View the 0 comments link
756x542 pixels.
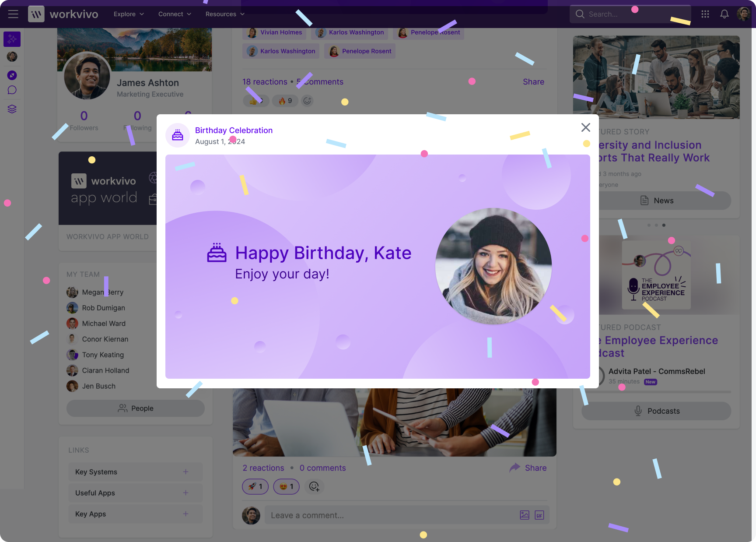point(323,468)
